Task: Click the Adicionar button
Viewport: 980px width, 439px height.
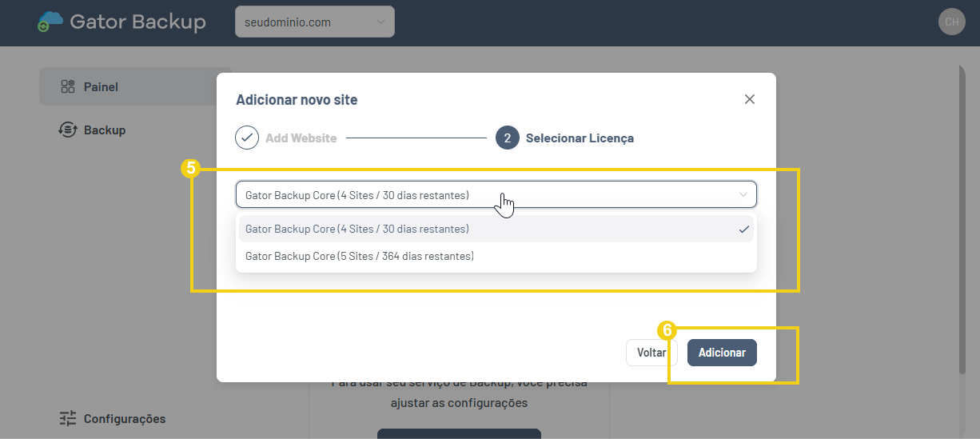Action: pos(722,353)
